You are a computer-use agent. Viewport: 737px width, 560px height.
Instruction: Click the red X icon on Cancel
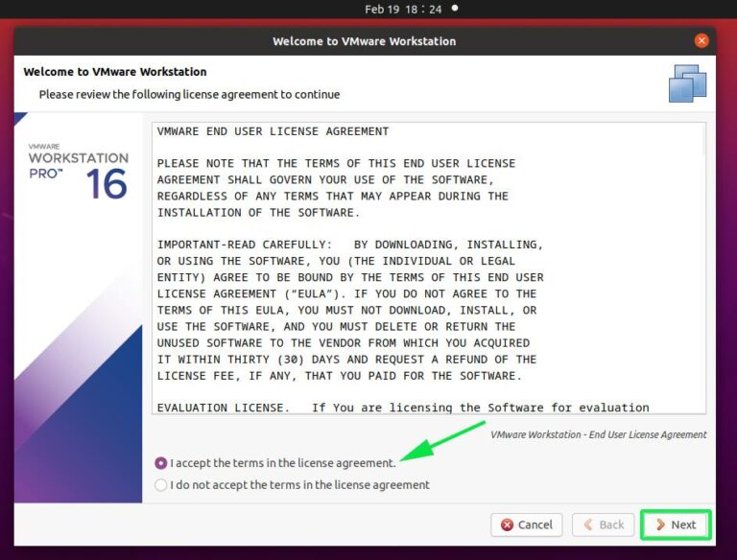tap(507, 525)
